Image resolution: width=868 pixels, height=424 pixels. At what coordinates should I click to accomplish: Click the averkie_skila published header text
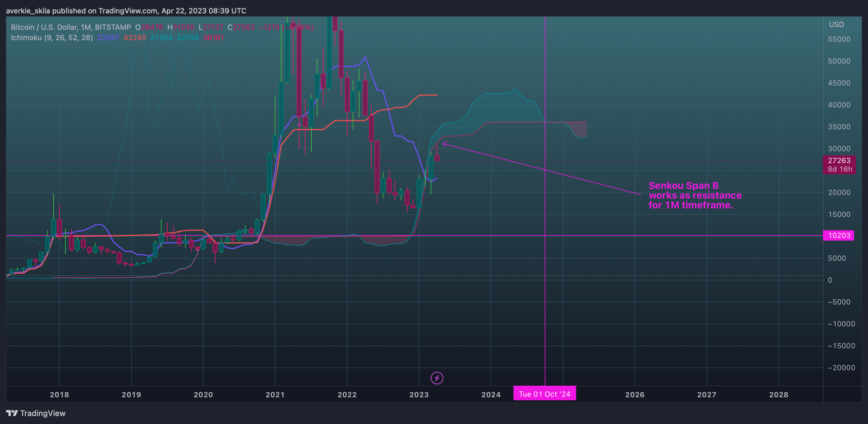point(126,11)
